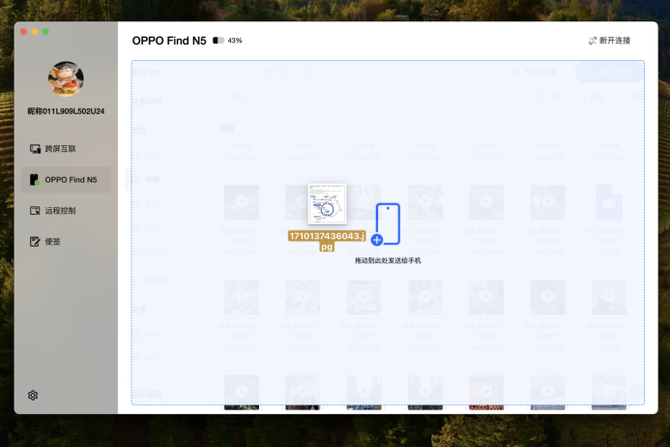Image resolution: width=670 pixels, height=447 pixels.
Task: Click the 43% battery percentage text
Action: coord(235,41)
